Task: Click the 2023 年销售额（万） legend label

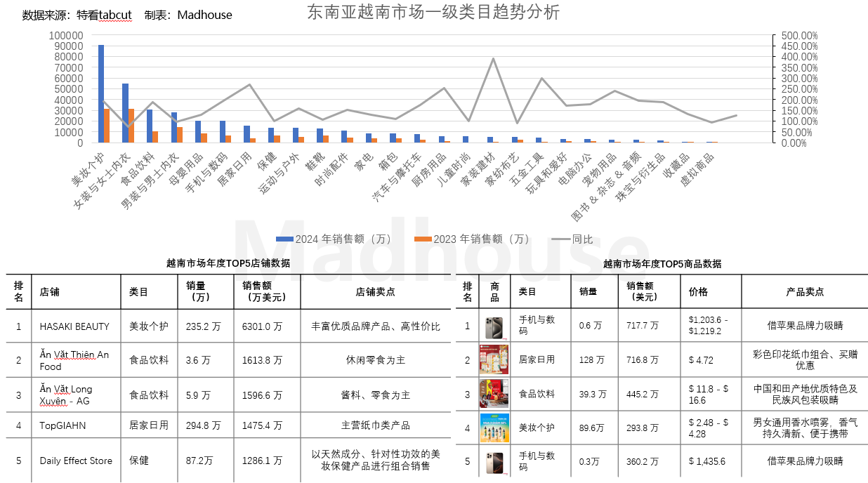Action: tap(482, 239)
